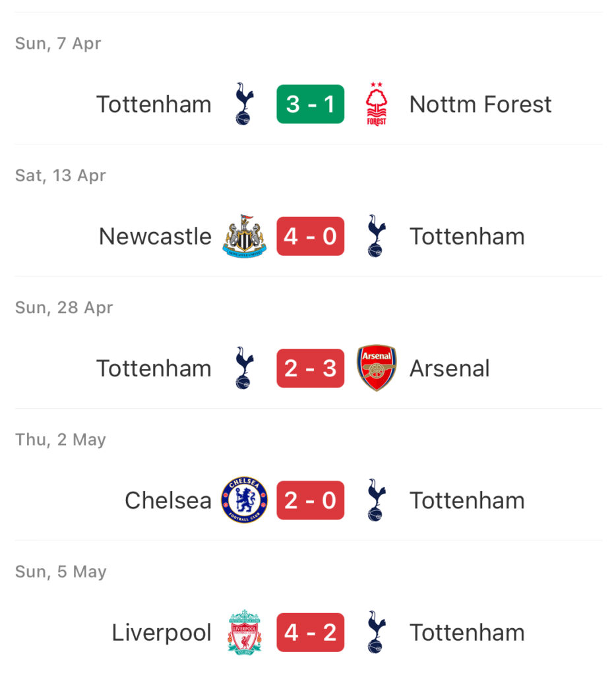616x675 pixels.
Task: Click Tottenham crest in Nottm Forest match
Action: [x=244, y=104]
